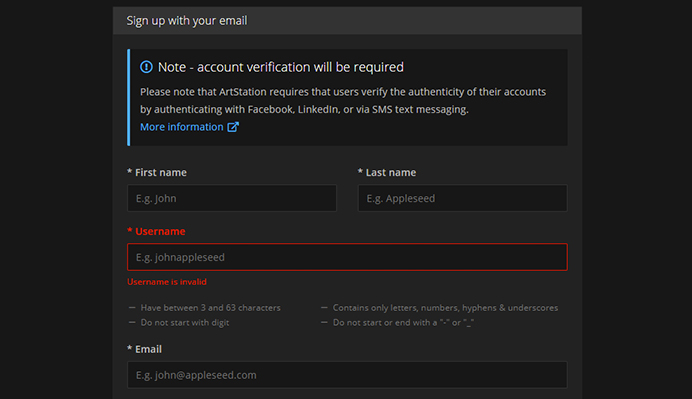Click the Last name input field
This screenshot has height=399, width=692.
click(x=463, y=198)
